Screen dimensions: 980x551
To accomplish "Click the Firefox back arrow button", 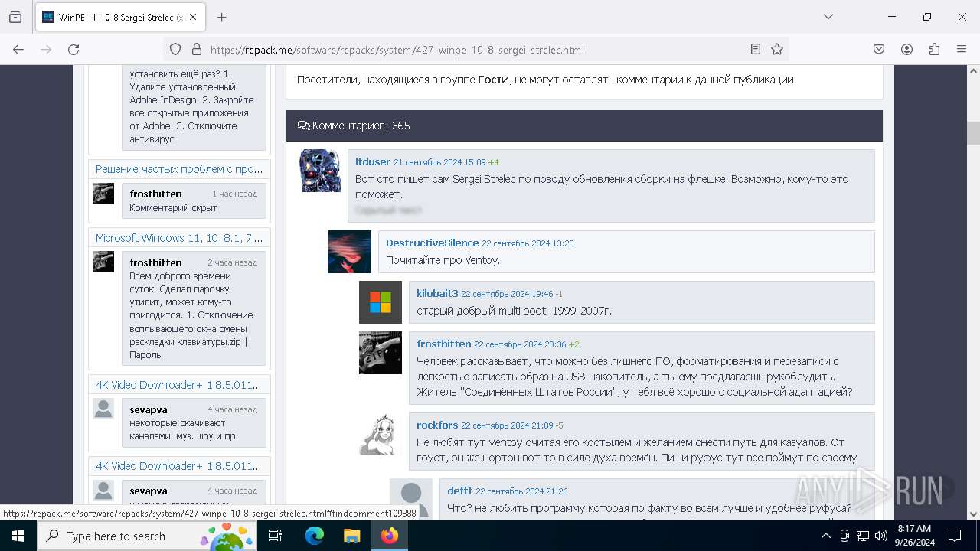I will [x=18, y=49].
